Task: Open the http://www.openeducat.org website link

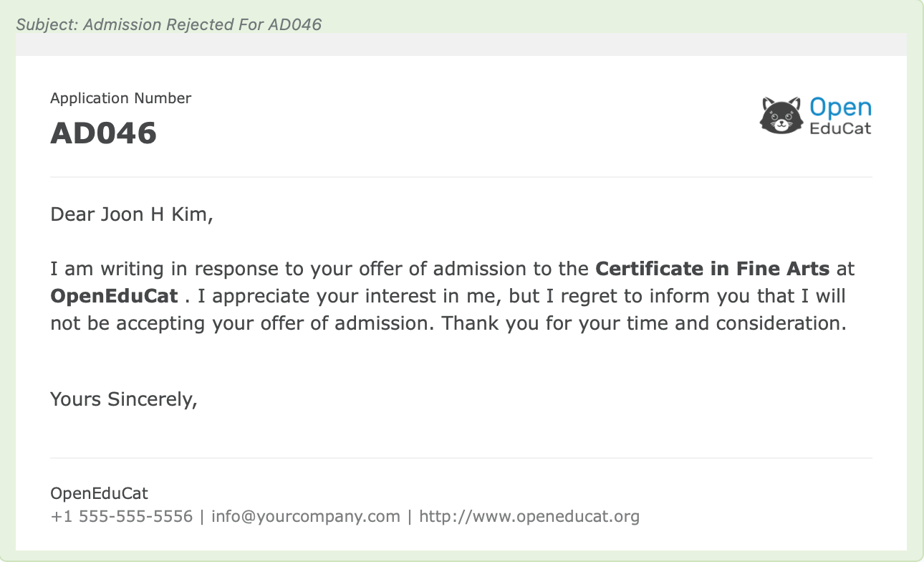Action: click(529, 516)
